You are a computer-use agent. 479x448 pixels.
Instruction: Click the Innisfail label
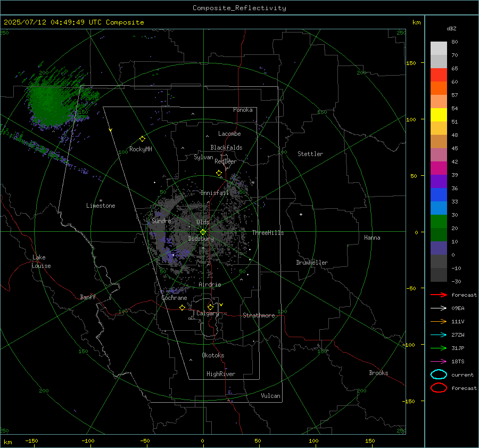pos(214,193)
